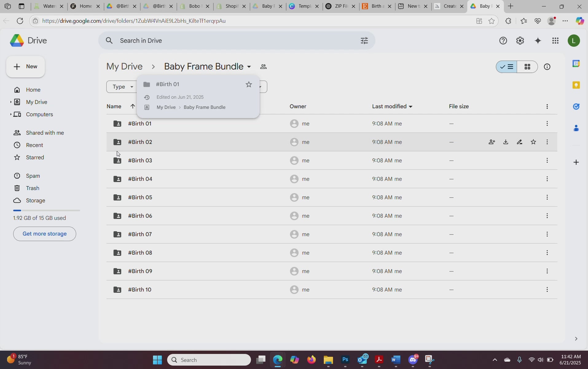Sort by Last modified column
Viewport: 588px width, 369px height.
(392, 106)
